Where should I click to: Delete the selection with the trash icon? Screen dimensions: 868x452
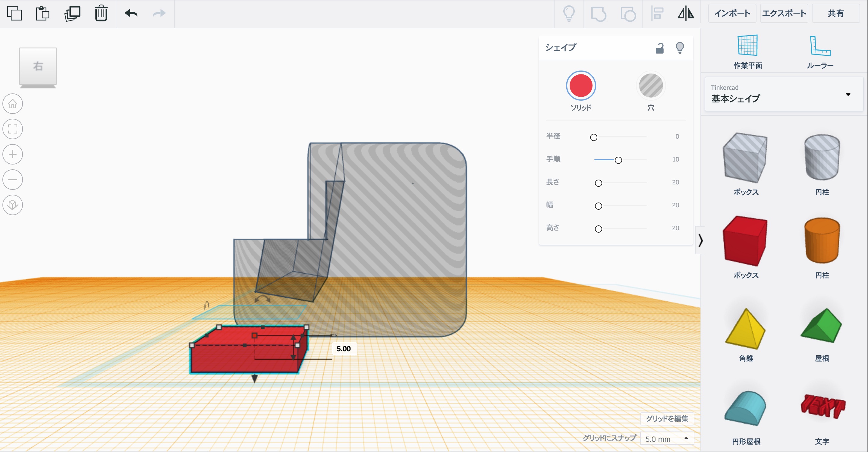tap(101, 14)
